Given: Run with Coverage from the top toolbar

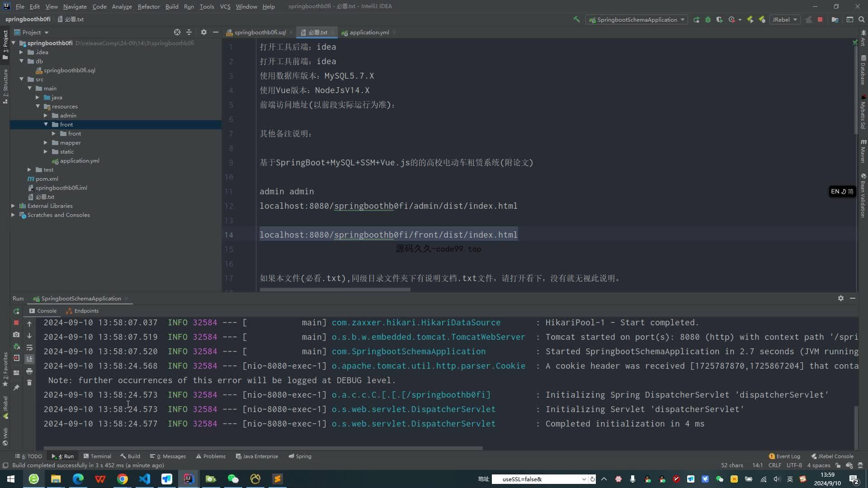Looking at the screenshot, I should pos(720,19).
